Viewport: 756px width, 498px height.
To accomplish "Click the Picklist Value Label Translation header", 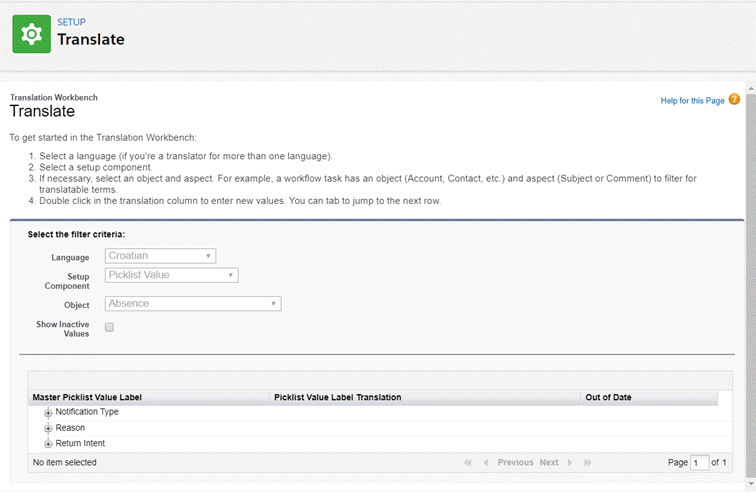I will pos(337,397).
